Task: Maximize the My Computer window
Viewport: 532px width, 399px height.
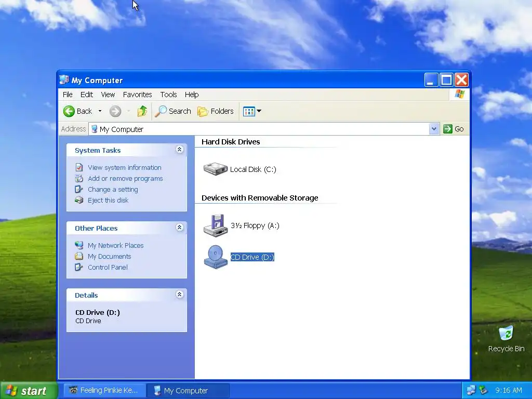Action: tap(446, 80)
